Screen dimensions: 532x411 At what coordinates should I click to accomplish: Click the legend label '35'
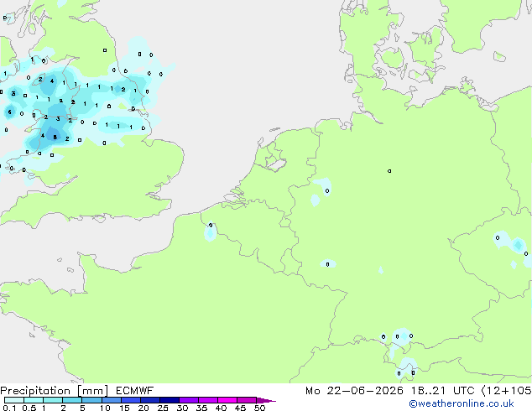click(x=201, y=408)
